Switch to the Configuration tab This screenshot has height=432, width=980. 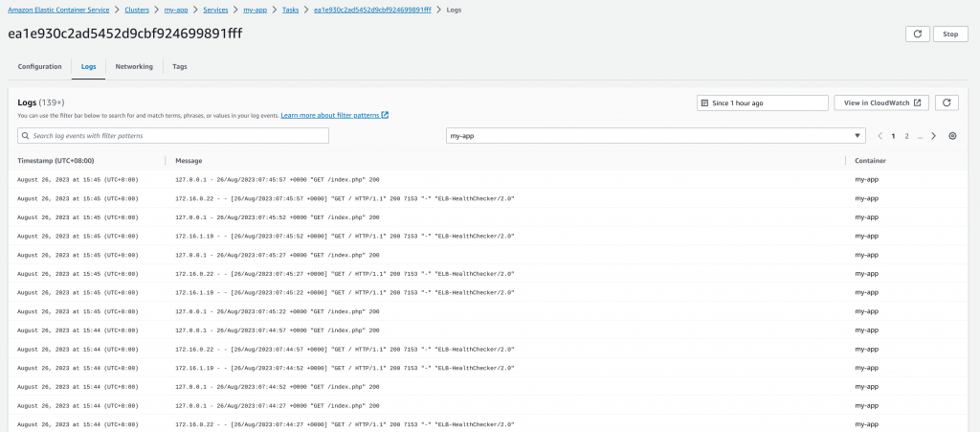[40, 67]
